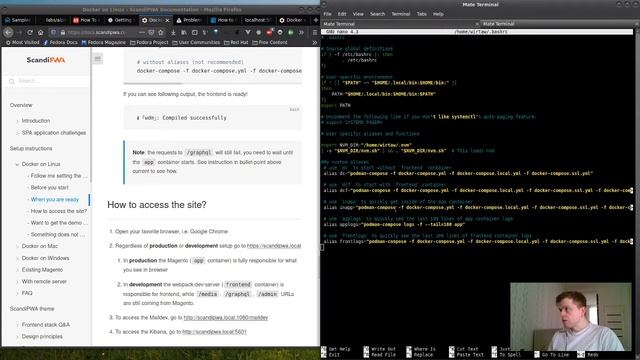Switch to the Problem Firefox tab

tap(189, 20)
